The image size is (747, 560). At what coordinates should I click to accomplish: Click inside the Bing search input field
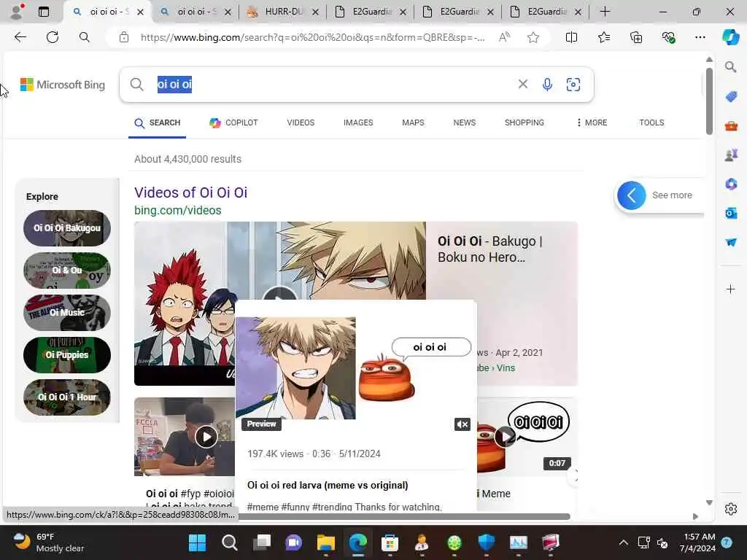333,85
